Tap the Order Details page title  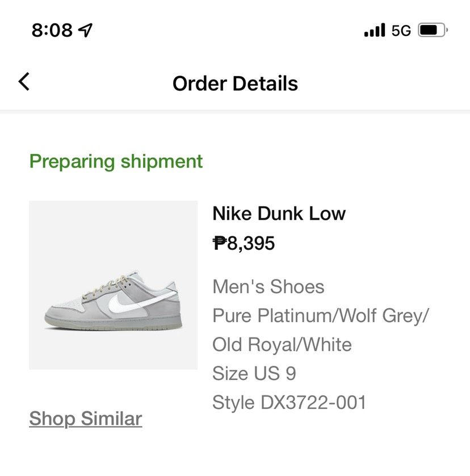235,83
